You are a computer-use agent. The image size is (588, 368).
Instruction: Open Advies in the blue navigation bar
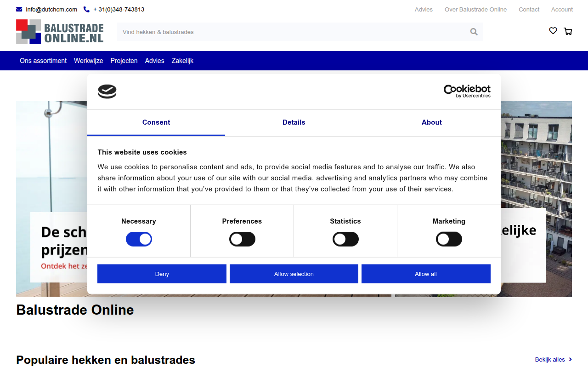pos(154,61)
